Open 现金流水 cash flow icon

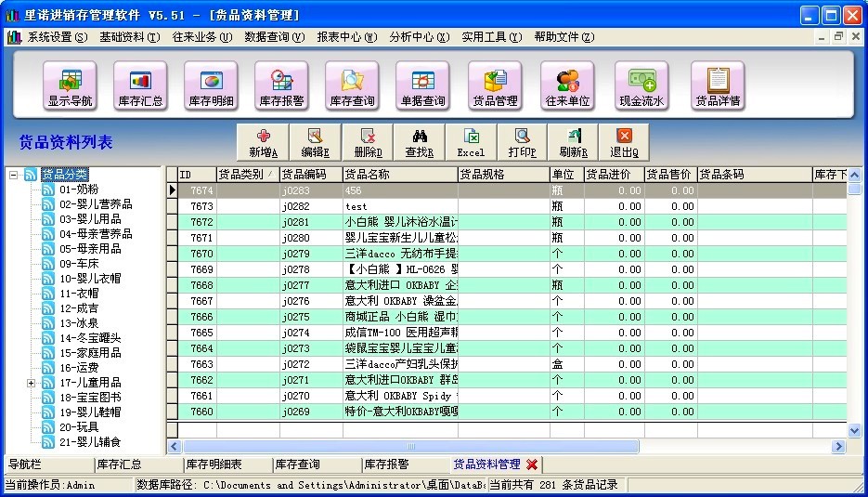tap(641, 86)
